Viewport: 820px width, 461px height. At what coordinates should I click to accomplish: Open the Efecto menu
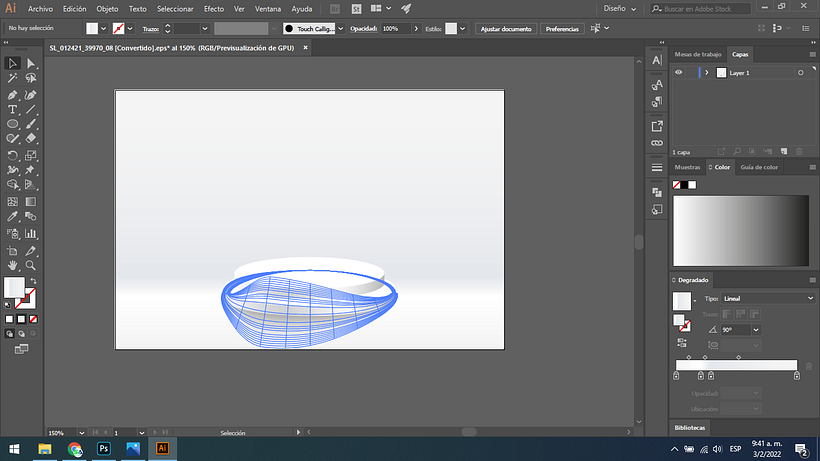point(214,8)
